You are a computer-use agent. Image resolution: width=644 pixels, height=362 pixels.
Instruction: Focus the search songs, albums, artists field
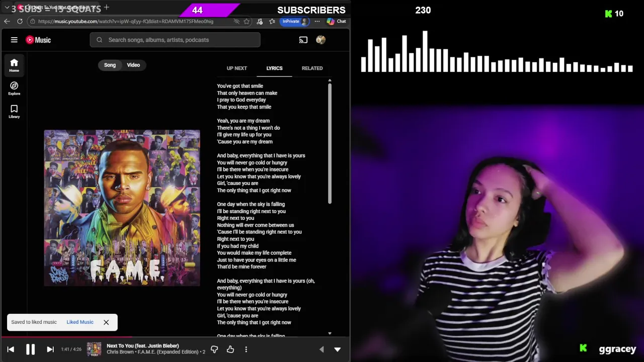point(175,40)
